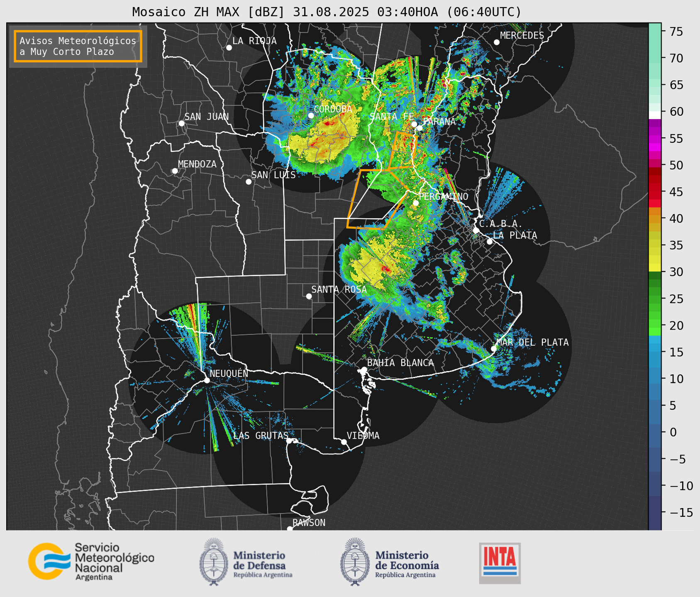The height and width of the screenshot is (597, 700).
Task: Select the SAN JUAN city label
Action: pyautogui.click(x=206, y=117)
